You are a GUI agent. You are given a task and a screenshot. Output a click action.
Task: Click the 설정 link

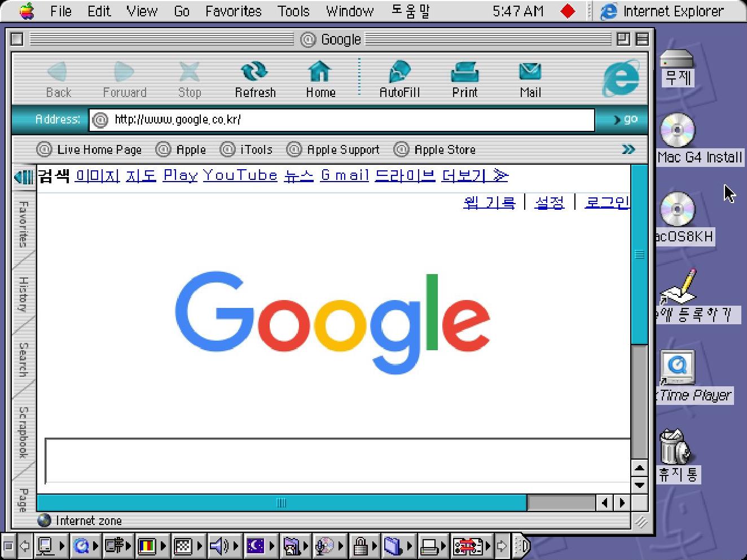549,202
